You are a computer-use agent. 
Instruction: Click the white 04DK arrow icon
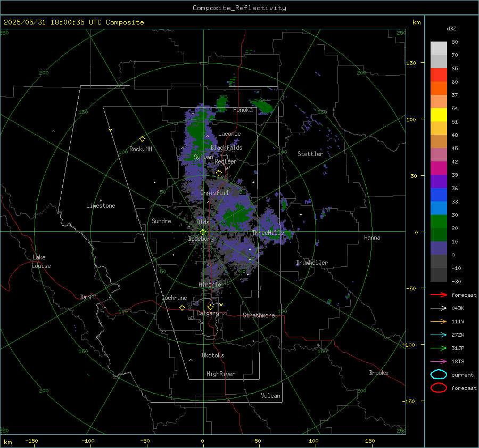pyautogui.click(x=439, y=308)
